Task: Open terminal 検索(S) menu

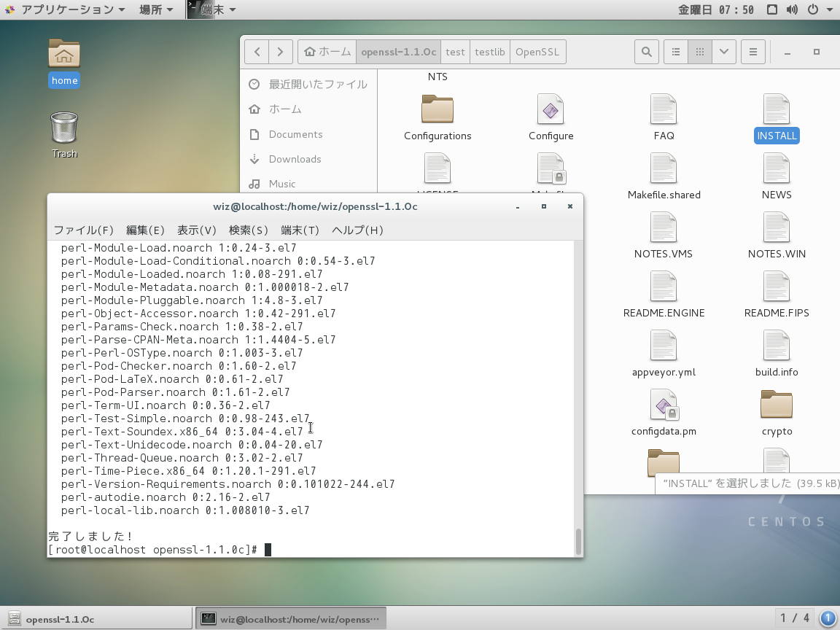Action: [x=249, y=230]
